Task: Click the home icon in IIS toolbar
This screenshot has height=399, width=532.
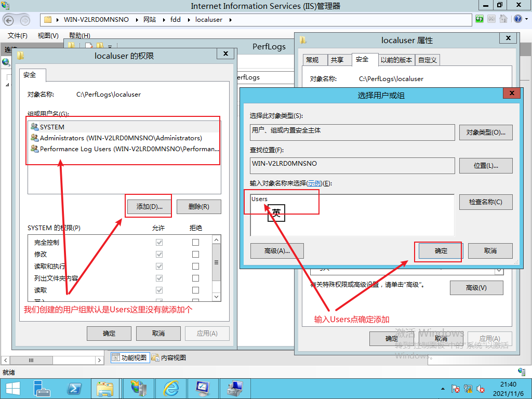Action: click(x=503, y=19)
